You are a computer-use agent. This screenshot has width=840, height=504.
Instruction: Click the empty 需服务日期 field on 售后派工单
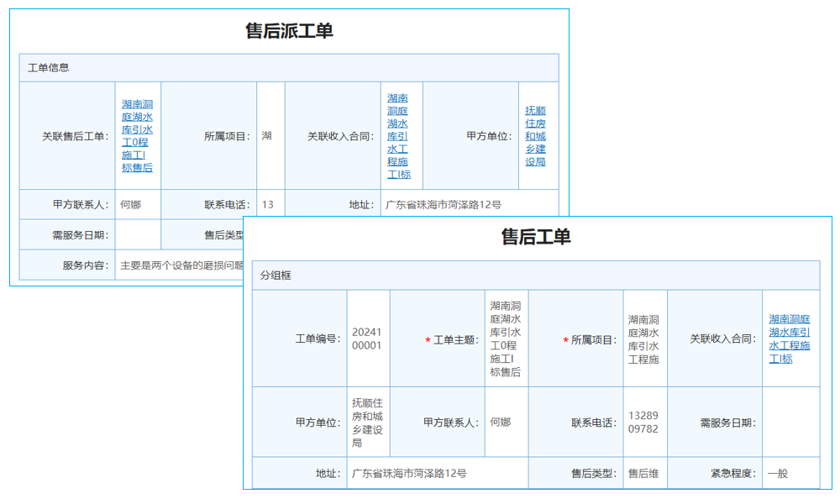tap(137, 235)
